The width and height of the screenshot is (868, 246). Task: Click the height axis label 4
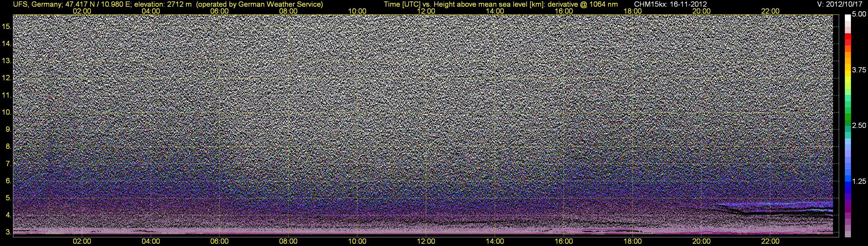click(8, 215)
